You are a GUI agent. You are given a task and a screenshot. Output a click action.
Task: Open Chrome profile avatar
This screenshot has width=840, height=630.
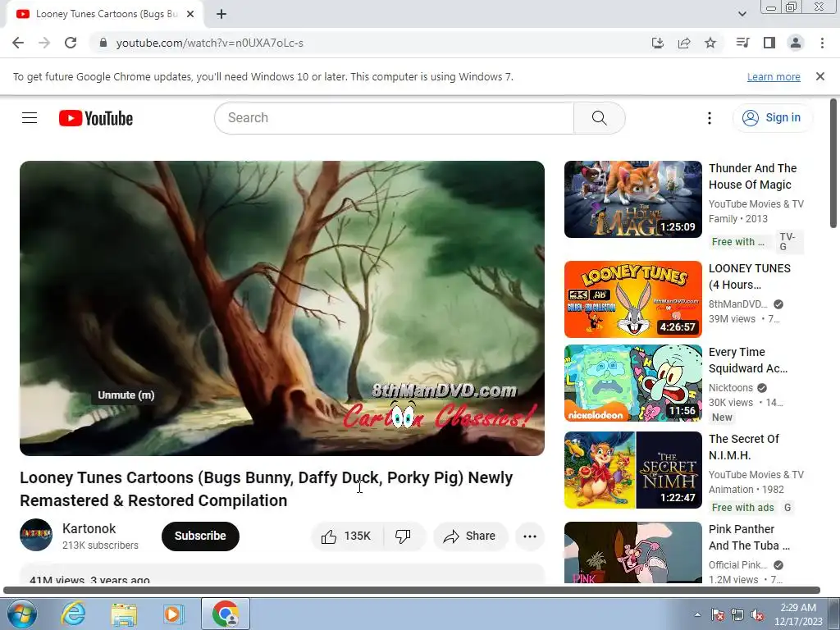click(796, 43)
